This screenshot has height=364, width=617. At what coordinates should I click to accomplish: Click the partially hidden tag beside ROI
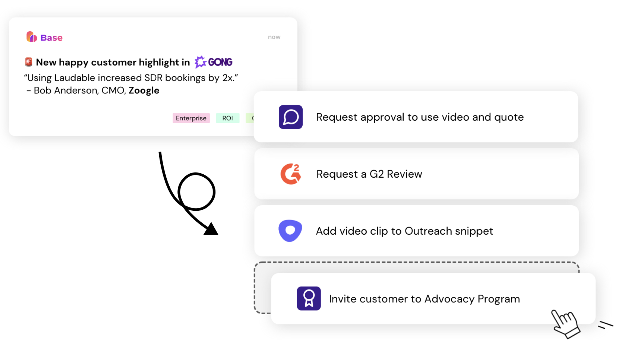250,118
